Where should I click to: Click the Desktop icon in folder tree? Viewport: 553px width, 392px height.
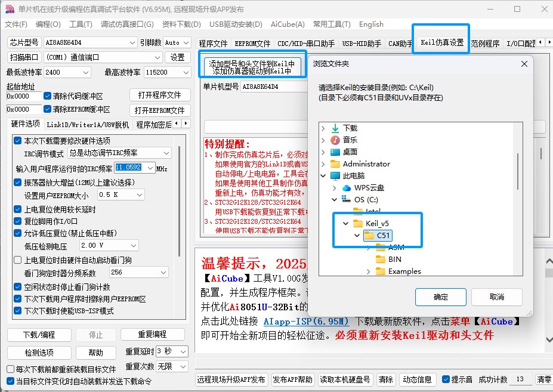335,152
